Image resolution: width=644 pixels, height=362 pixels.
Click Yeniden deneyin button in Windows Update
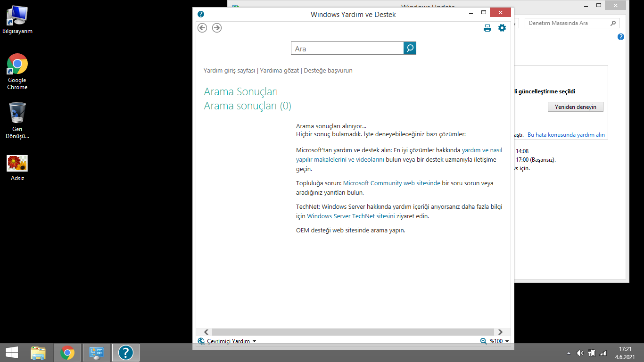point(575,107)
